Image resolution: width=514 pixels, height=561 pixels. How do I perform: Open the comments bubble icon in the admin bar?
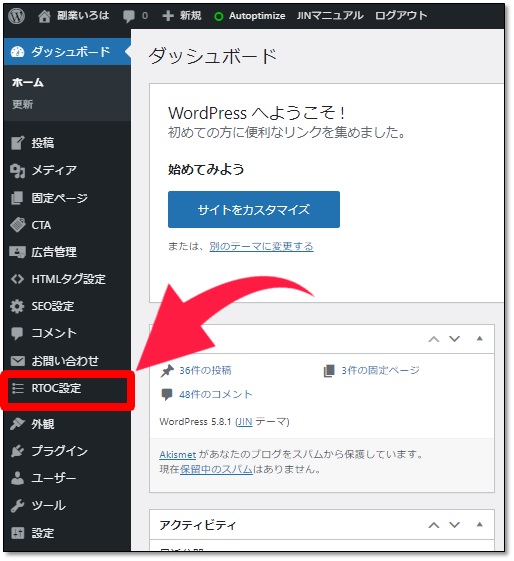click(129, 16)
